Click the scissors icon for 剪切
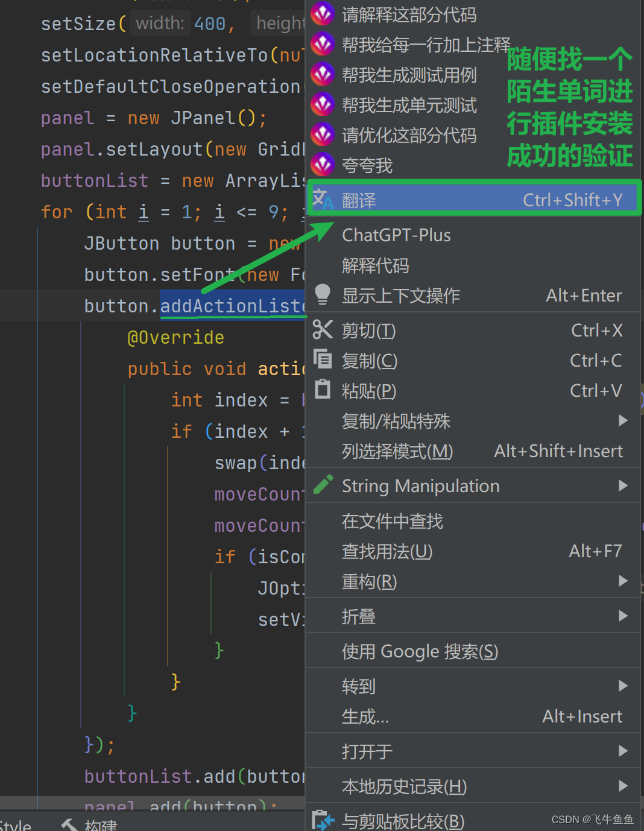Image resolution: width=644 pixels, height=831 pixels. (323, 330)
